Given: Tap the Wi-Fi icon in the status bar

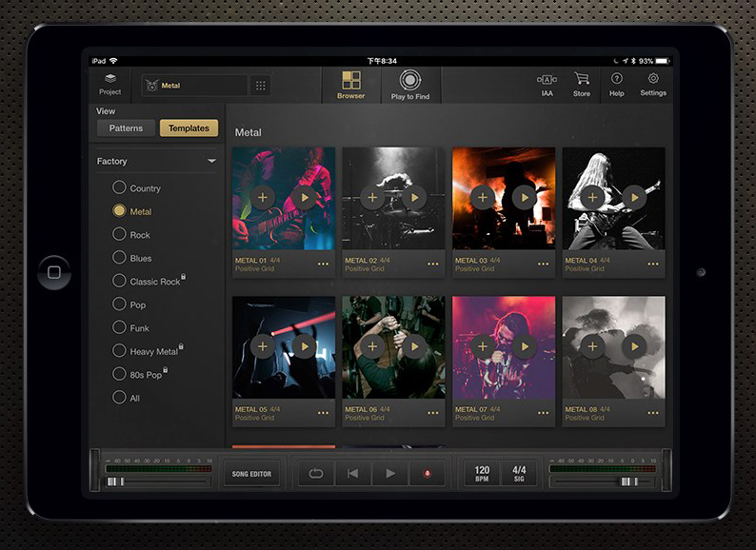Looking at the screenshot, I should (113, 61).
